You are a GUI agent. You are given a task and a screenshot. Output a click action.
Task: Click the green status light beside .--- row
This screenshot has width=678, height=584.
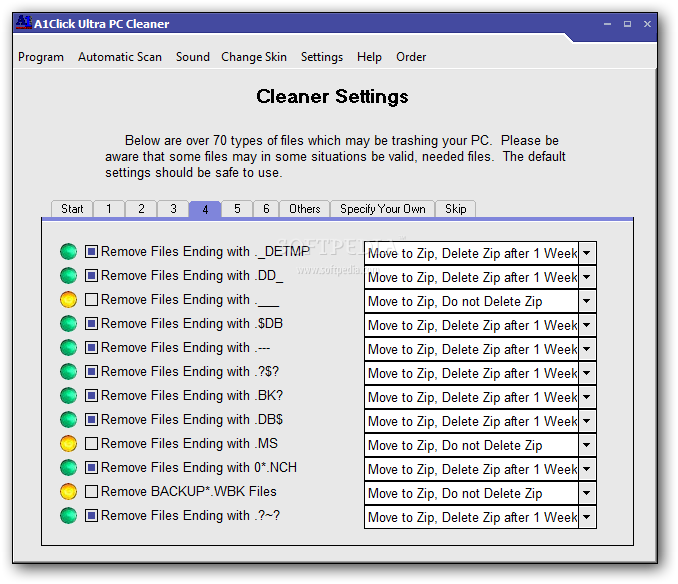point(68,348)
